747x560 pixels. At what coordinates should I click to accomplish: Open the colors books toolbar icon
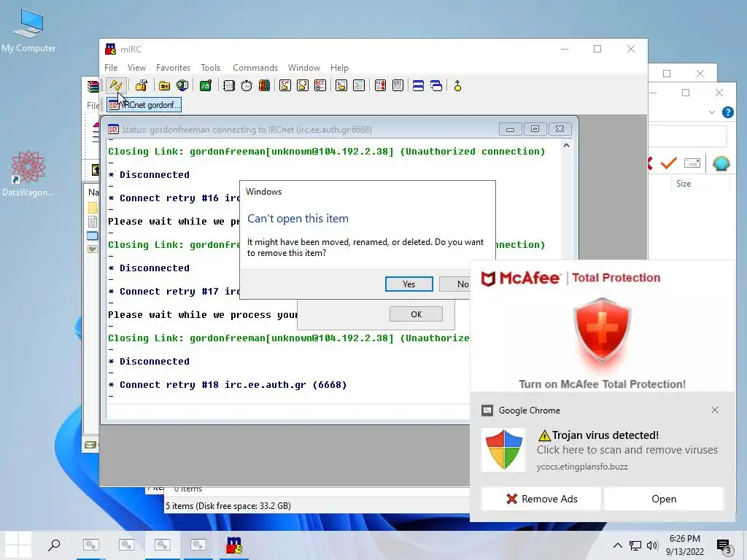click(x=264, y=86)
